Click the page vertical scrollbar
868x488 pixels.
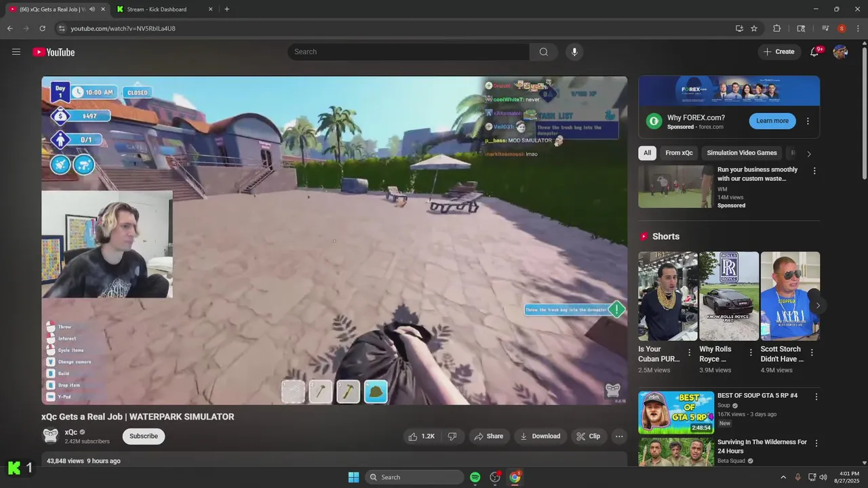point(864,112)
